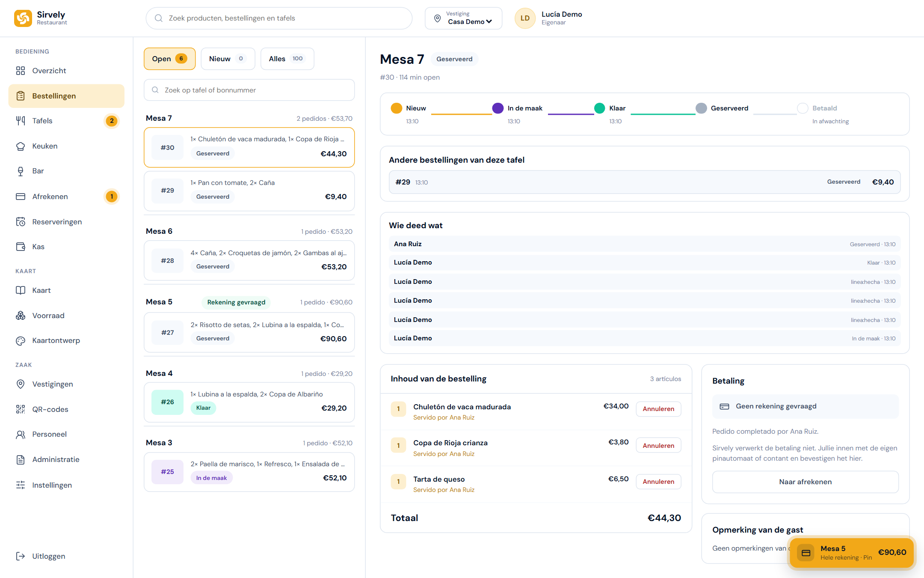Open the Keuken chef hat icon

point(21,146)
